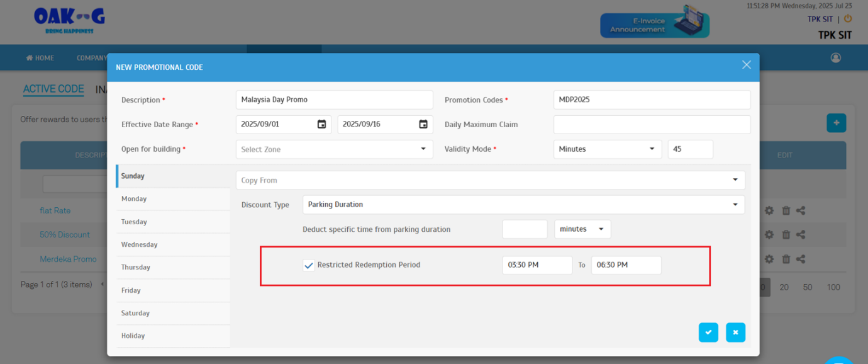Share the Merdeka Promo code
868x364 pixels.
(800, 259)
